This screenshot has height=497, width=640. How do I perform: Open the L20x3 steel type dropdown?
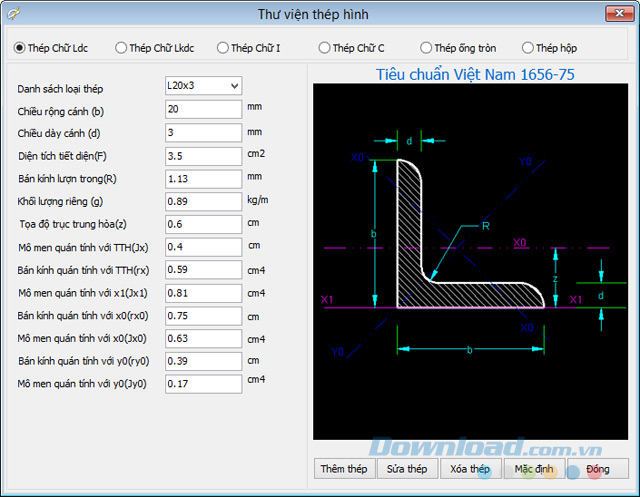[x=203, y=86]
